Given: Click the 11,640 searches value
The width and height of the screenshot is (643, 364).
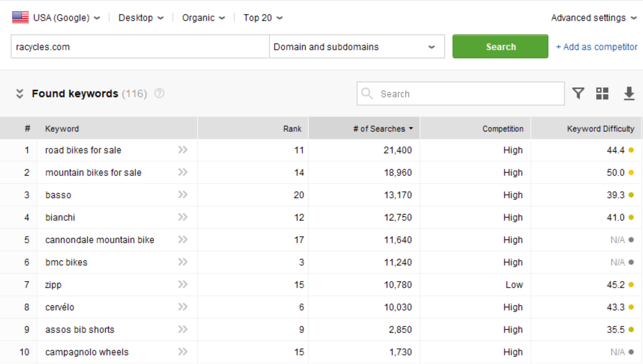Looking at the screenshot, I should pos(398,240).
